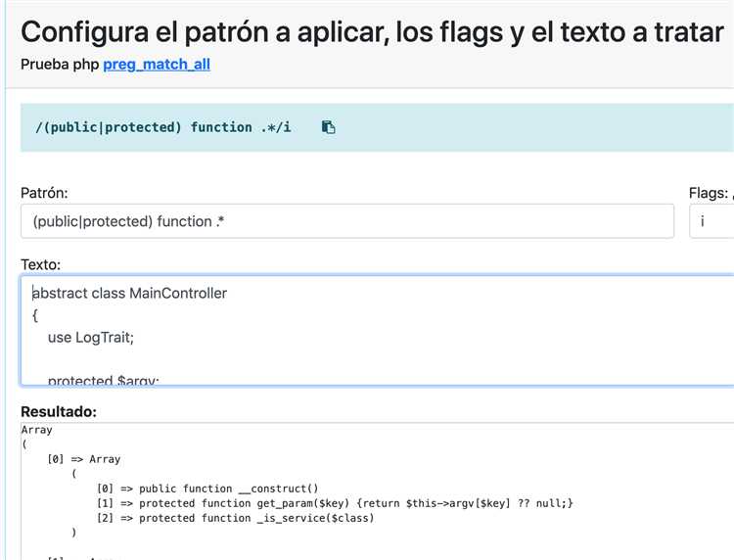Click the Resultado heading
The height and width of the screenshot is (560, 734).
[x=58, y=411]
